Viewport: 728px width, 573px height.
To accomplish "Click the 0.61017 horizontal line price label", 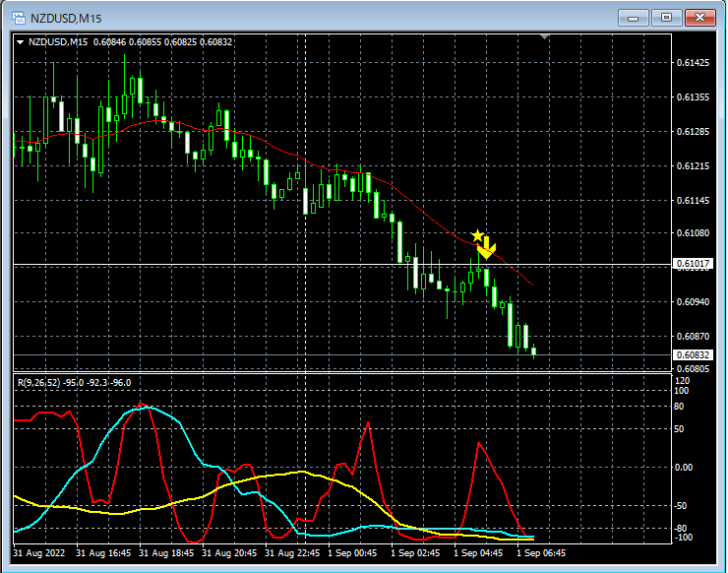I will click(692, 264).
